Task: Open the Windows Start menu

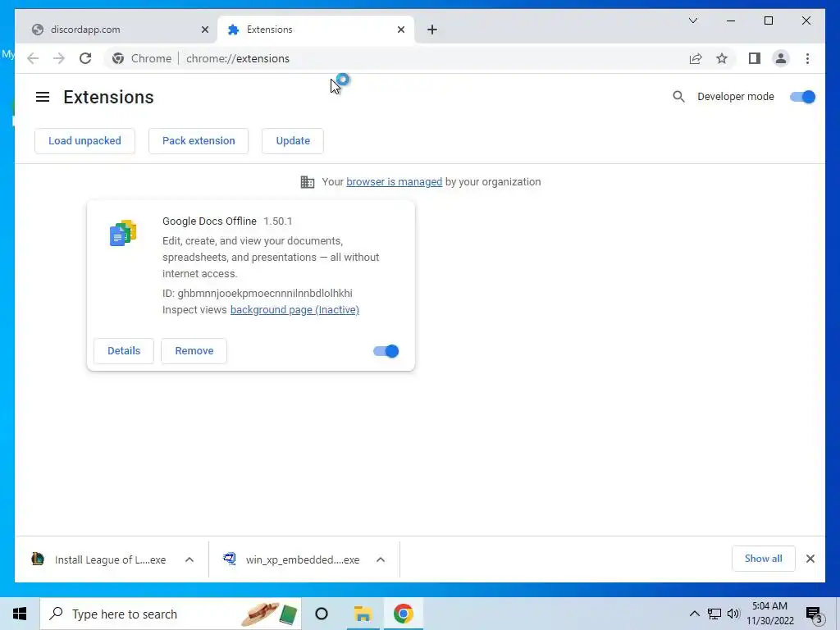Action: (x=20, y=614)
